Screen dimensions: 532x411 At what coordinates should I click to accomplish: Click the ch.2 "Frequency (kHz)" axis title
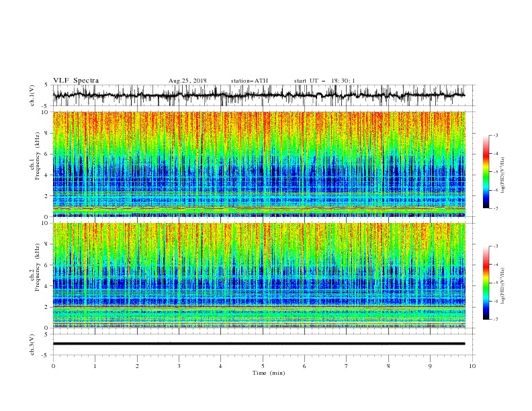tap(37, 267)
